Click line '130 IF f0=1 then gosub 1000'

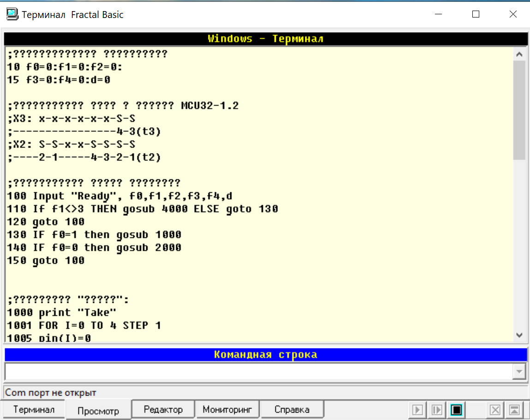(94, 235)
